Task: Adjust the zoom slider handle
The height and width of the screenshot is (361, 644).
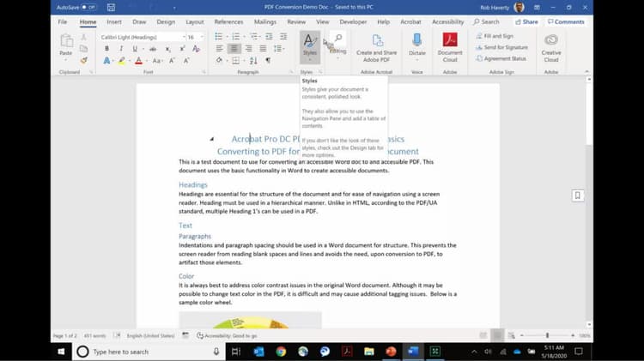Action: pyautogui.click(x=547, y=335)
